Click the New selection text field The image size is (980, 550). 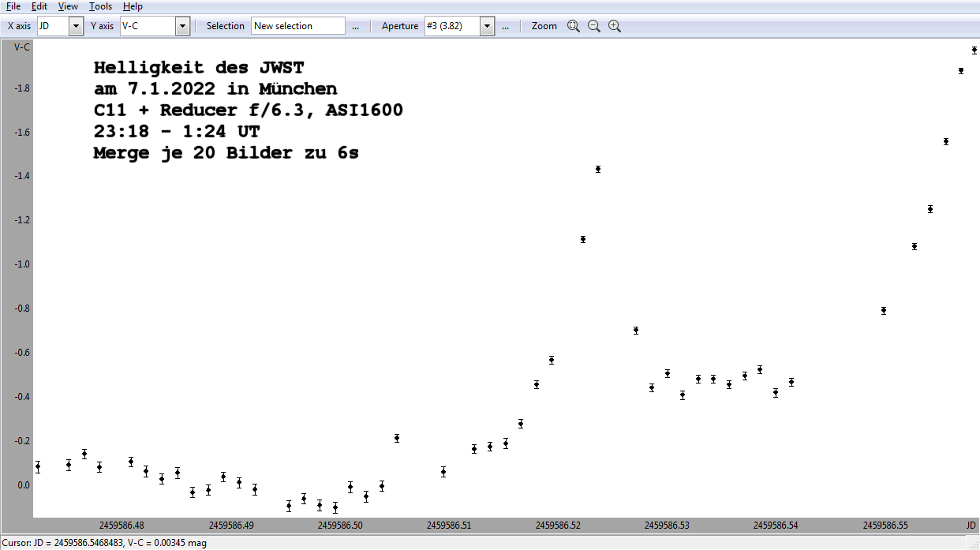[298, 26]
